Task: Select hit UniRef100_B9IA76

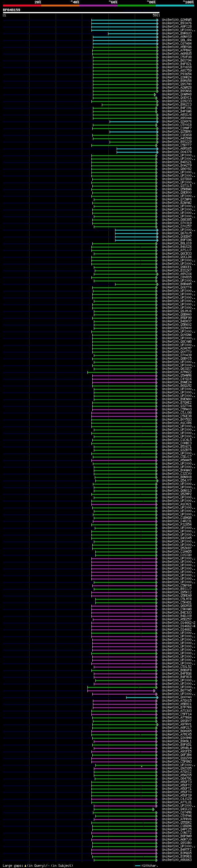Action: 177,23
